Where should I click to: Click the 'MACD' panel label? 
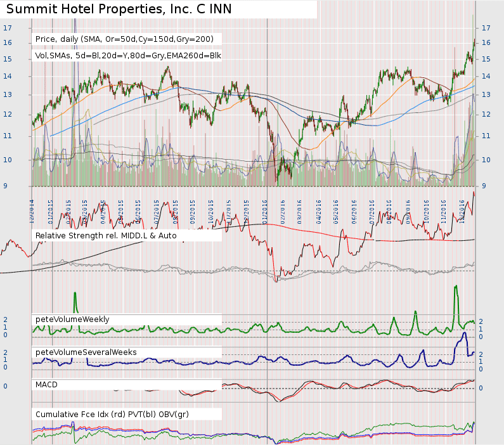(46, 385)
